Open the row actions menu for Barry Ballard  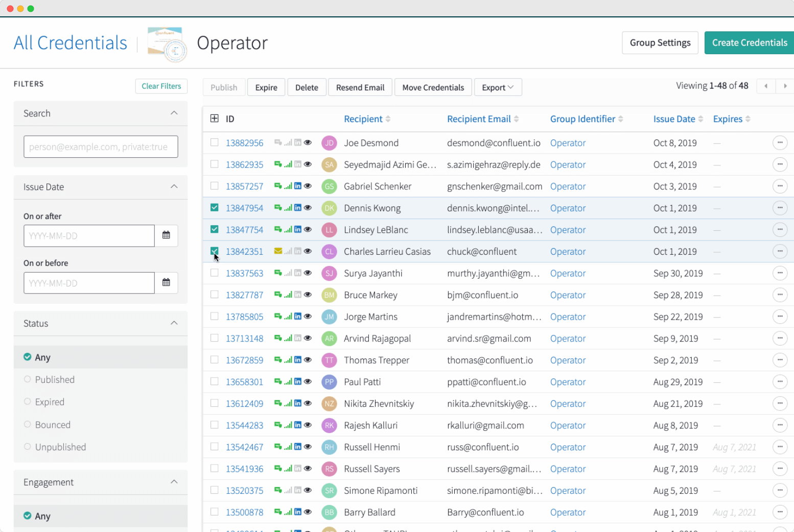780,512
